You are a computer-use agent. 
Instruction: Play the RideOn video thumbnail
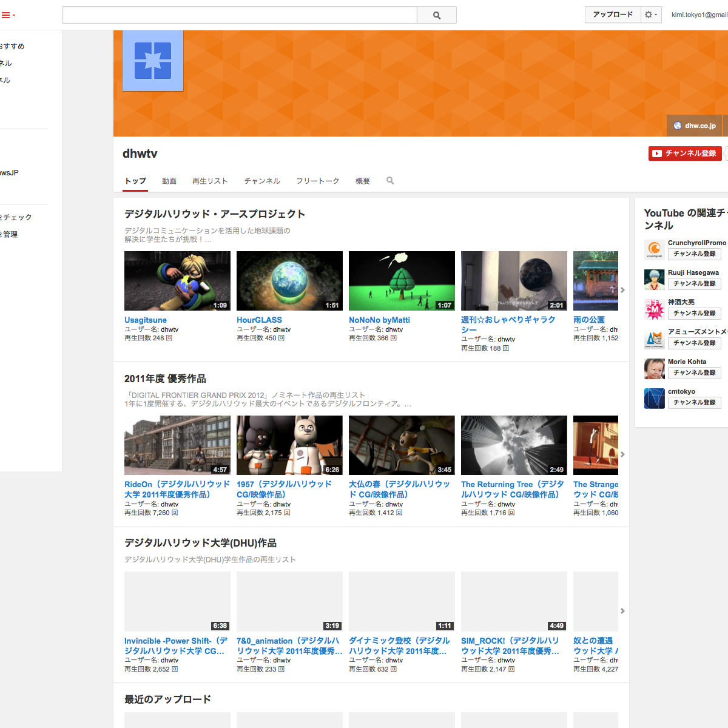click(177, 445)
